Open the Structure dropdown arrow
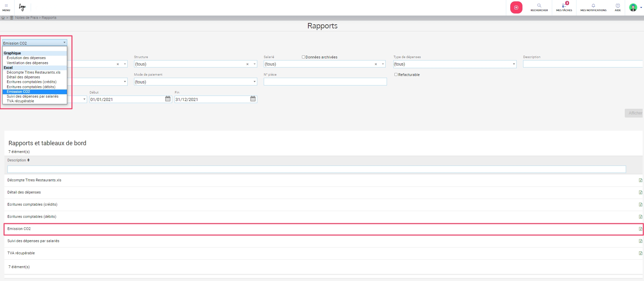The width and height of the screenshot is (644, 281). pos(254,64)
